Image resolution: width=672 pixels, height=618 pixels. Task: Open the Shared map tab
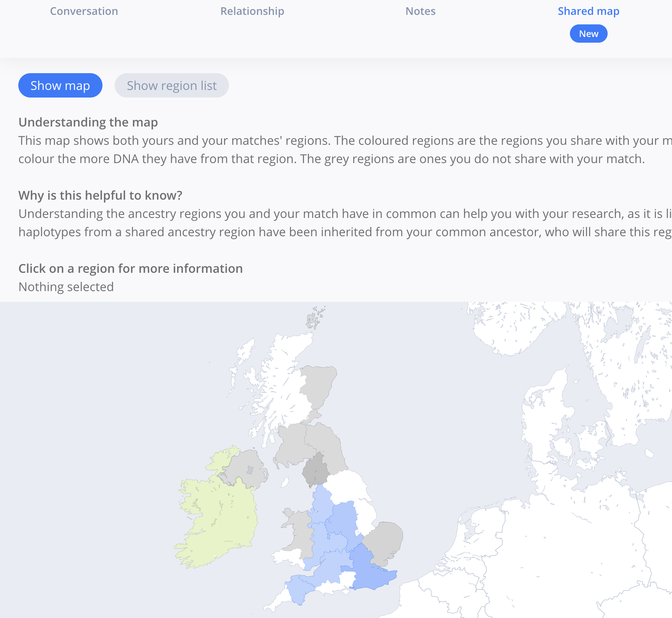pyautogui.click(x=588, y=11)
